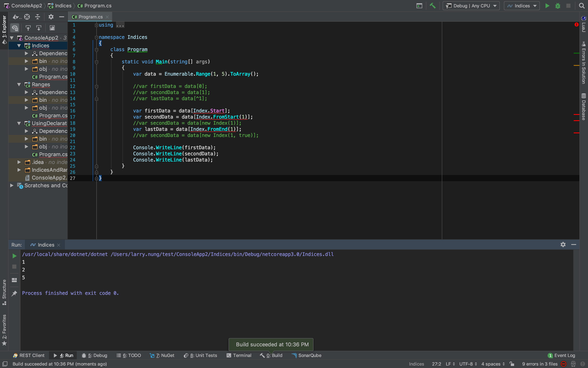
Task: Click the Stop square in the top toolbar
Action: tap(568, 6)
